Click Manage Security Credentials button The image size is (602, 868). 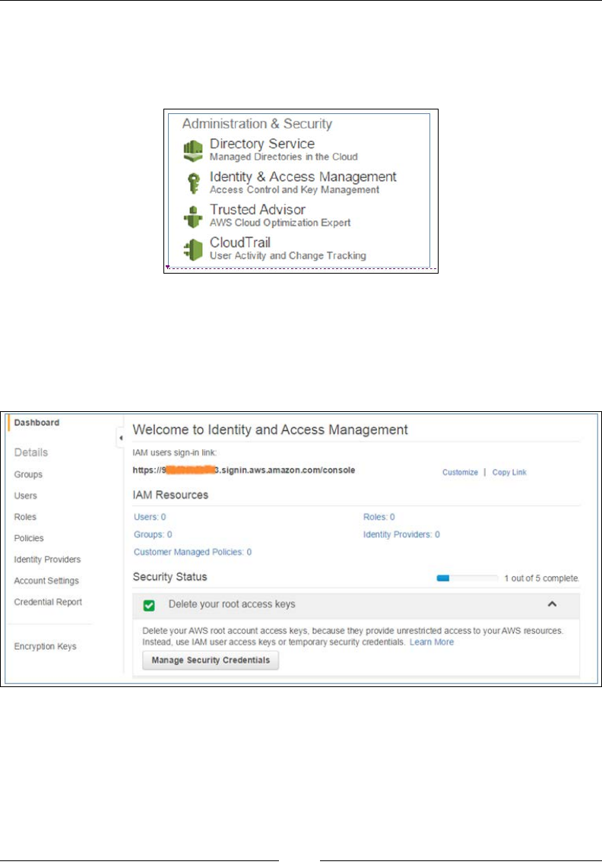(x=211, y=660)
